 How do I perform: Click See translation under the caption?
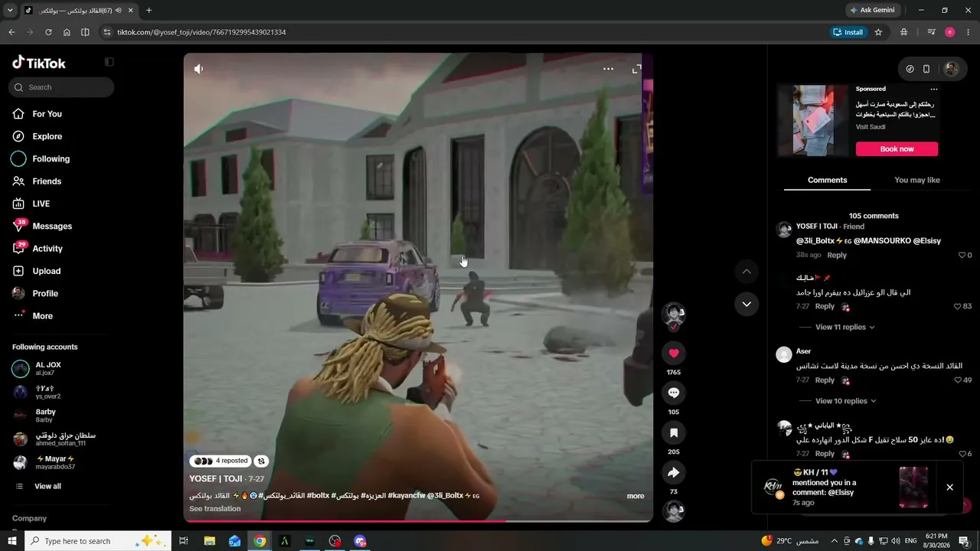pyautogui.click(x=215, y=509)
